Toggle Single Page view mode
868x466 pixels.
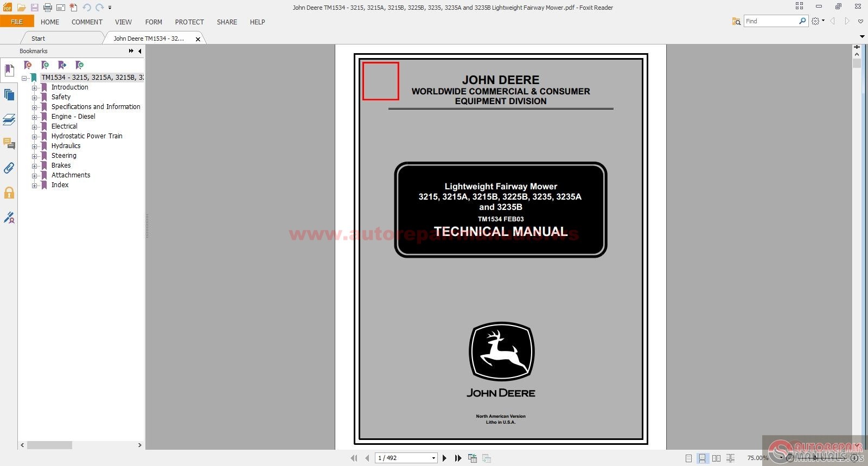[688, 458]
